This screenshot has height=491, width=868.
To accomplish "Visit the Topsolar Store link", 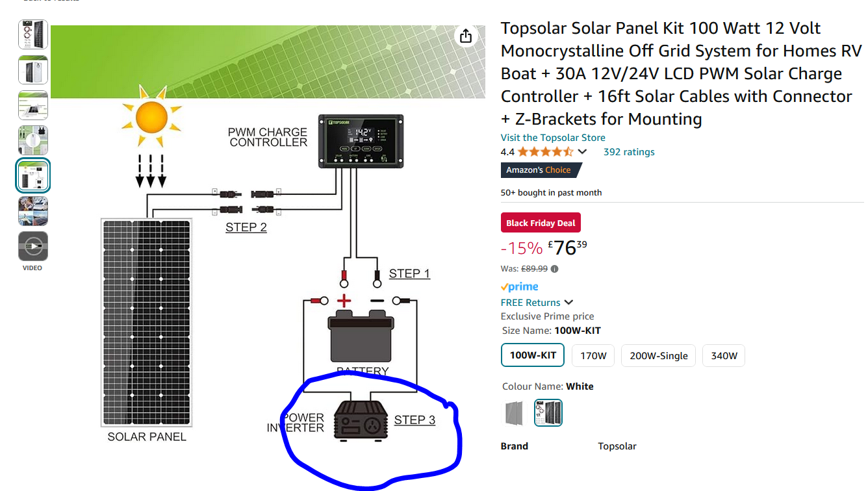I will pos(553,138).
